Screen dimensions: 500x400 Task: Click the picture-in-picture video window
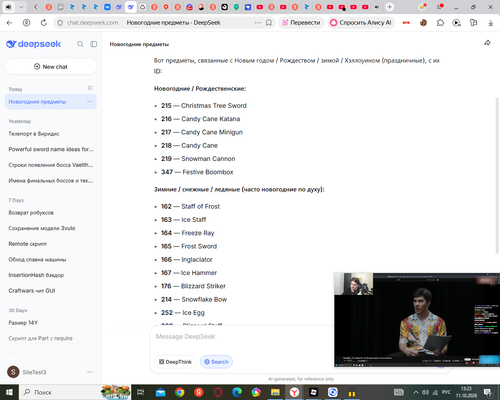coord(417,320)
